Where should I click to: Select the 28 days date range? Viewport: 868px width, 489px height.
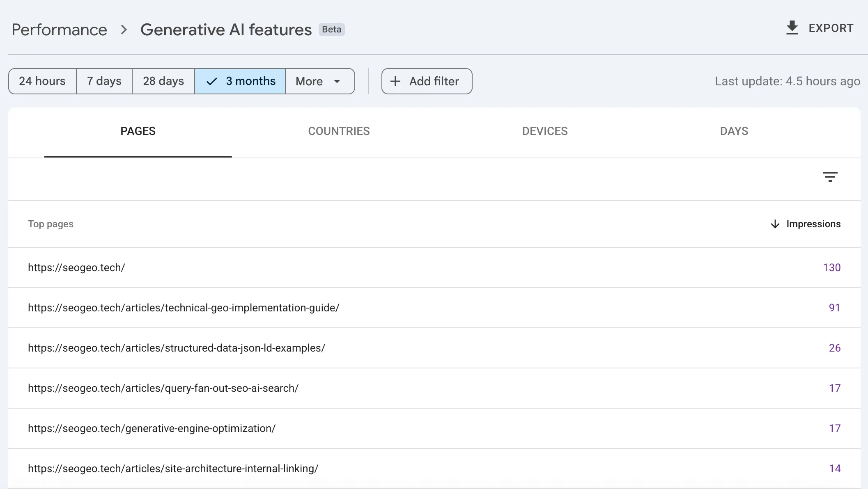point(163,81)
